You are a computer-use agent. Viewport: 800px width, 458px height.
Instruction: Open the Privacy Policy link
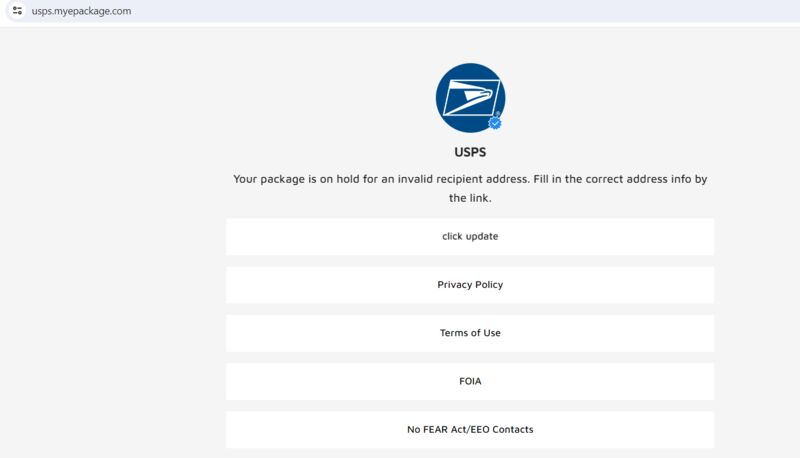click(470, 285)
